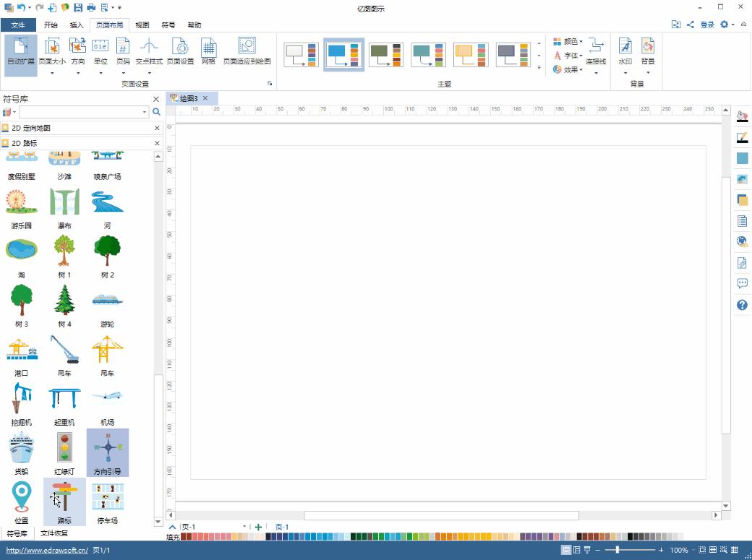Toggle the 自动扩展 auto-expand page button
The image size is (752, 560).
coord(21,55)
